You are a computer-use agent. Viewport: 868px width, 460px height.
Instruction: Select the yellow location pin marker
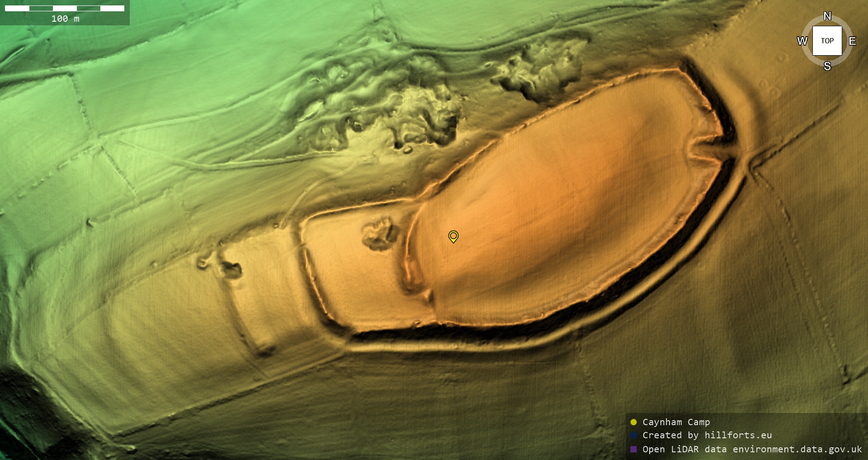coord(453,236)
